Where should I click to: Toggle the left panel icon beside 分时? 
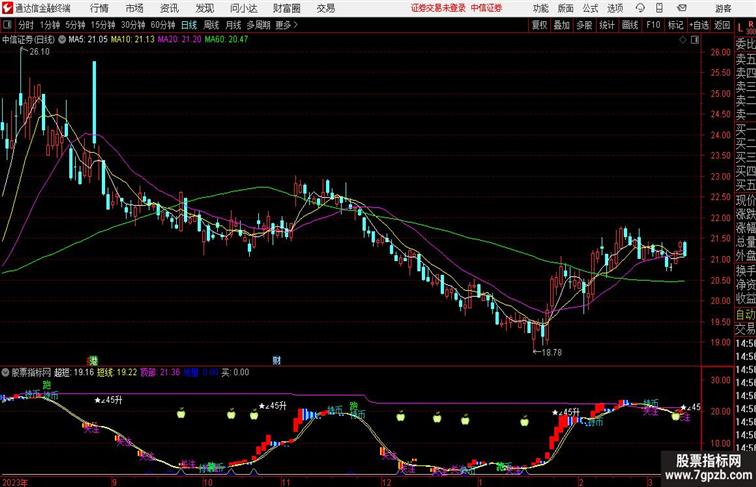click(x=7, y=25)
